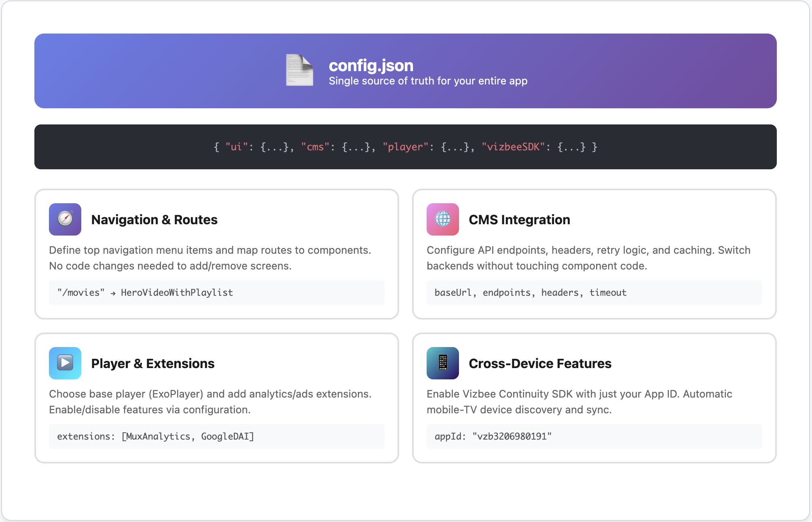Image resolution: width=812 pixels, height=522 pixels.
Task: Click the play icon for Player & Extensions
Action: pos(65,363)
